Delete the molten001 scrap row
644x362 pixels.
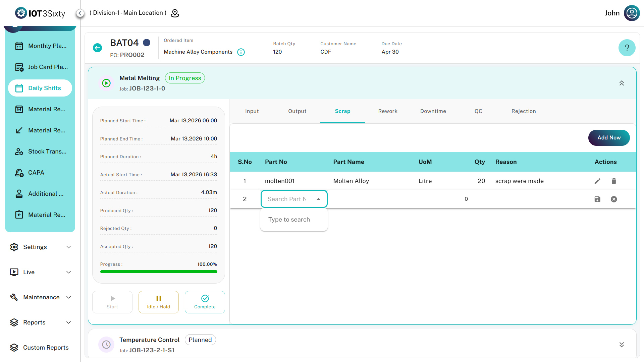coord(614,181)
